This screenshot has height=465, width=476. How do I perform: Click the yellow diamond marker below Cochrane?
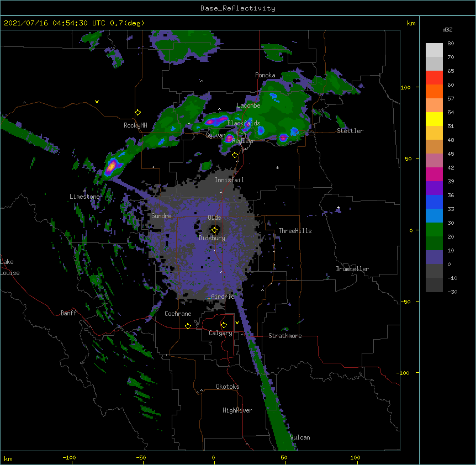pyautogui.click(x=188, y=326)
